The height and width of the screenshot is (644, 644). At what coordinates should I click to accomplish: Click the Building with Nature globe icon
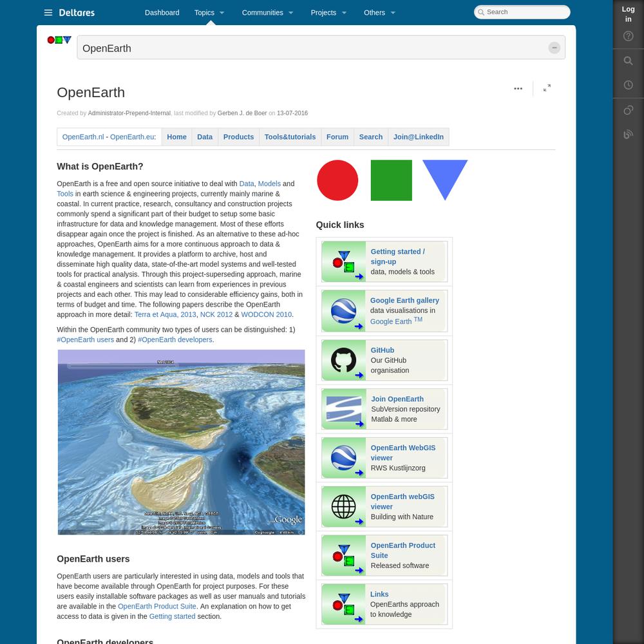[x=343, y=507]
